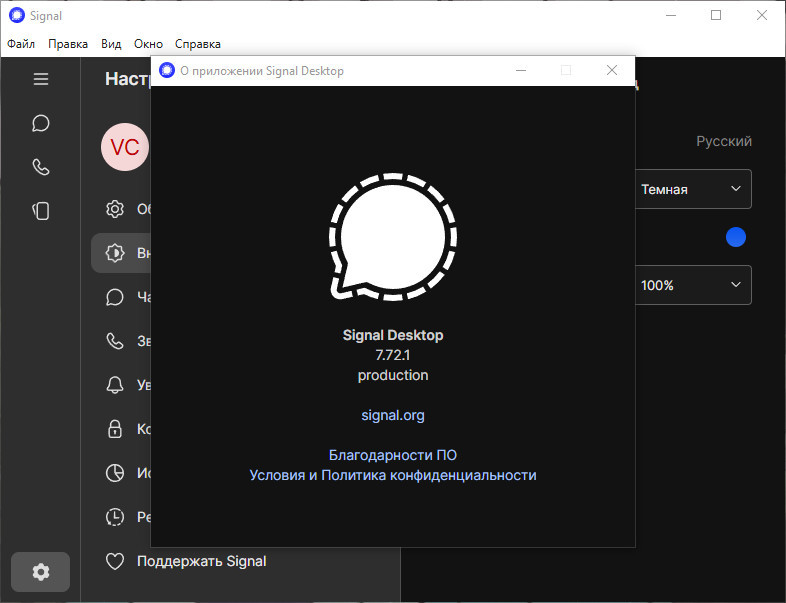Minimize the About Signal Desktop dialog
The height and width of the screenshot is (603, 786).
click(x=521, y=71)
